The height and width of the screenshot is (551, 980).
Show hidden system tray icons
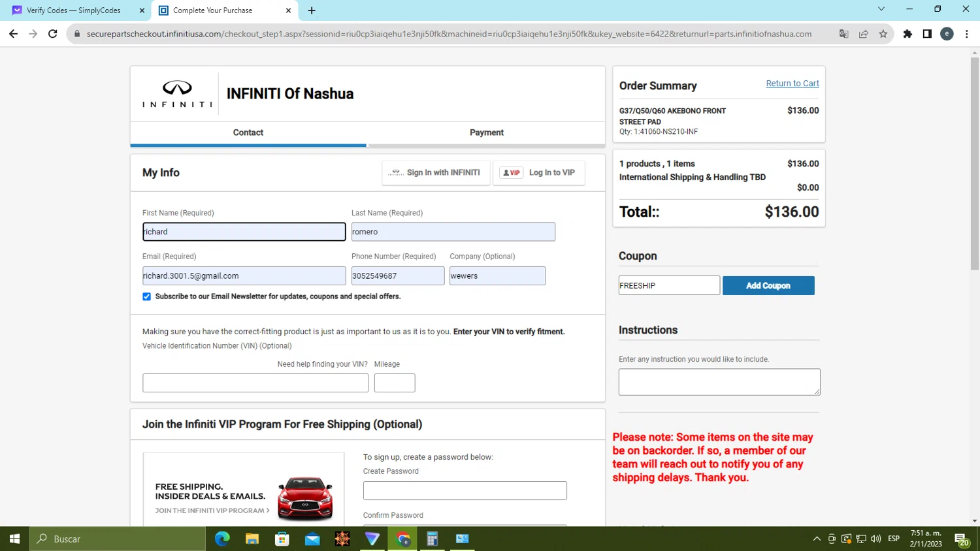click(817, 539)
